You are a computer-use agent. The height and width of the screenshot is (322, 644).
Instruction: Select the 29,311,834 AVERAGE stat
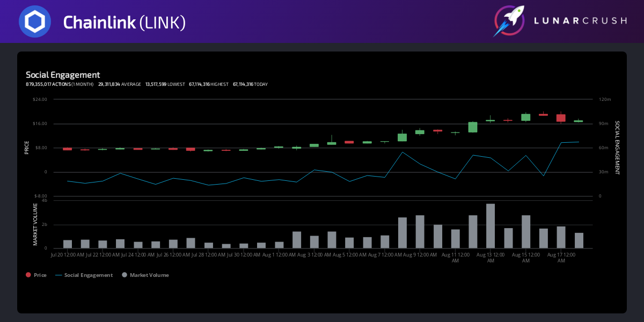tap(120, 84)
